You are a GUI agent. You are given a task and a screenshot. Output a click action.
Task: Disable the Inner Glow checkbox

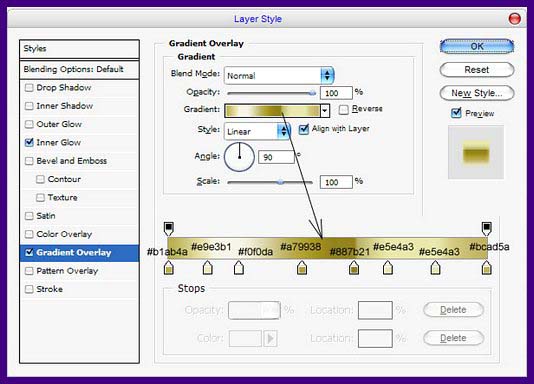pos(29,142)
